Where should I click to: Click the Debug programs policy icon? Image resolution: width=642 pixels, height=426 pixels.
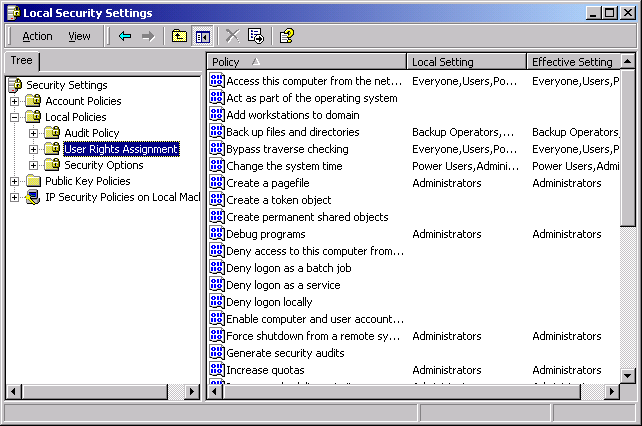coord(216,234)
